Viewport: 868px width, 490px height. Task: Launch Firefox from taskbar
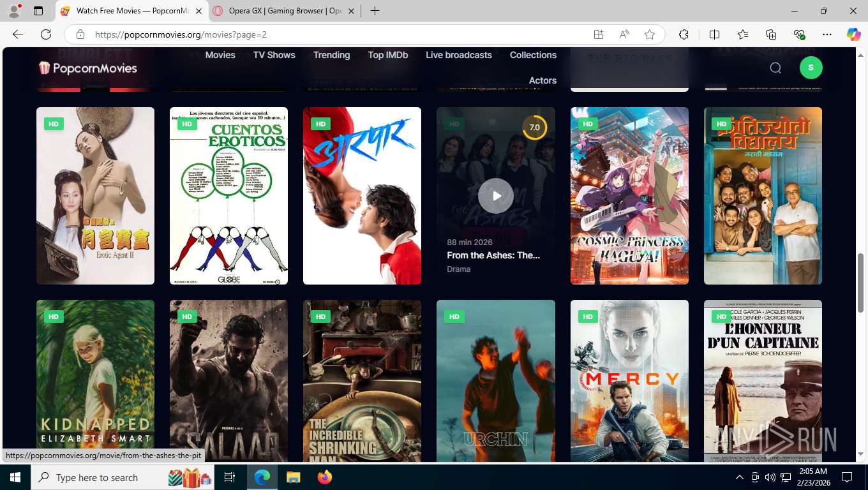tap(325, 477)
